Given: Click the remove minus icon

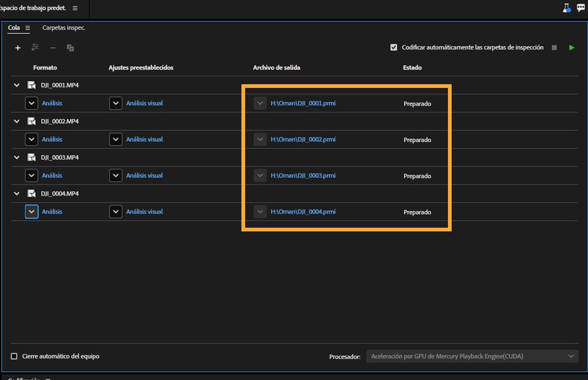Looking at the screenshot, I should [53, 48].
